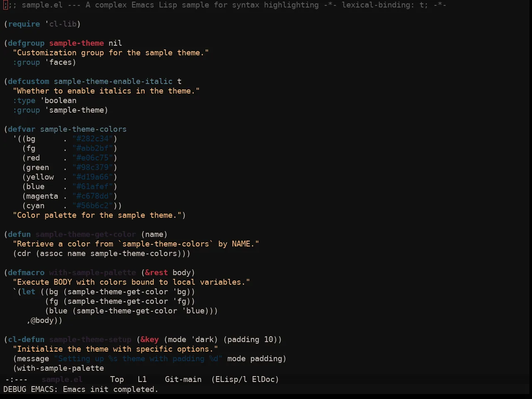This screenshot has width=532, height=399.
Task: Click docstring 'Execute BODY with colors bound to local variables.'
Action: (x=131, y=282)
